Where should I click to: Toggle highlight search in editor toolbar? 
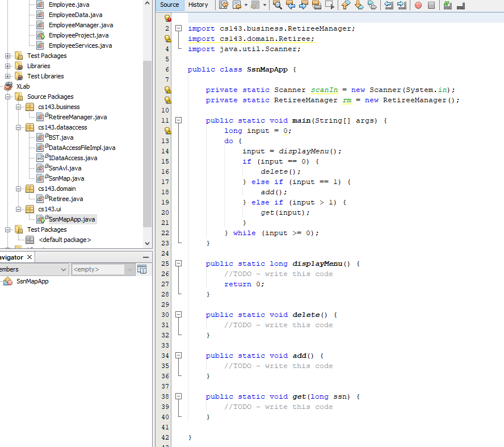pos(317,5)
